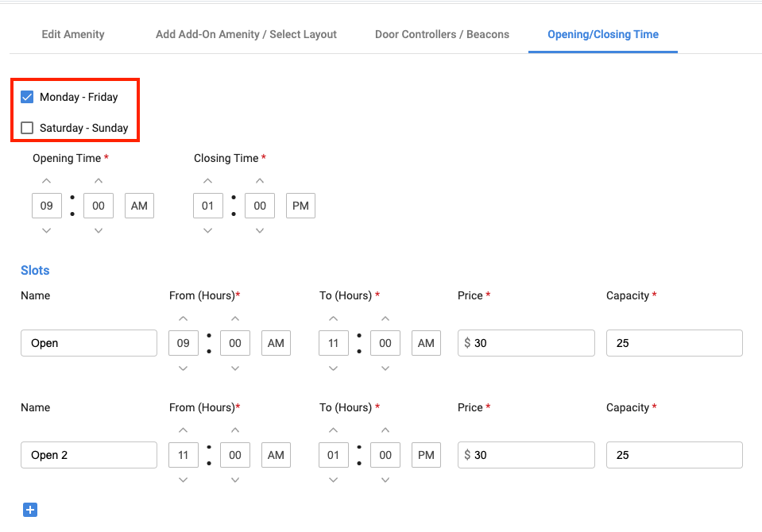
Task: Decrease the Closing Time minutes with down arrow
Action: point(260,231)
